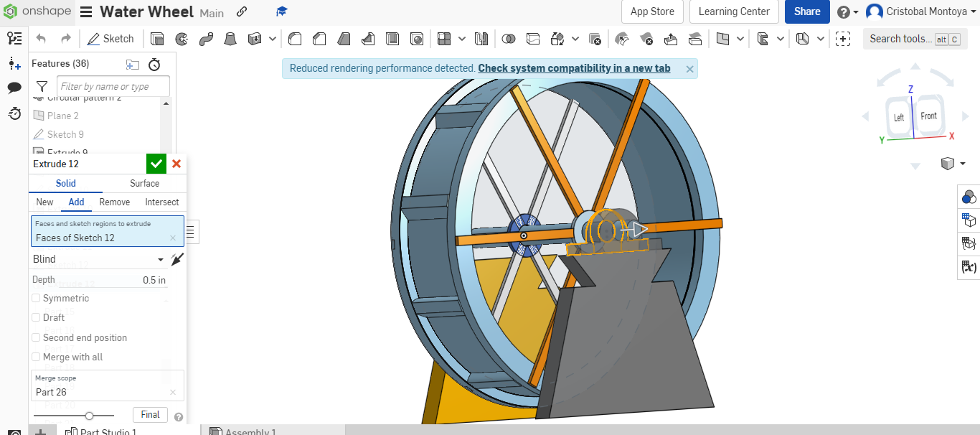This screenshot has width=980, height=435.
Task: Select the Draft tool icon
Action: (344, 39)
